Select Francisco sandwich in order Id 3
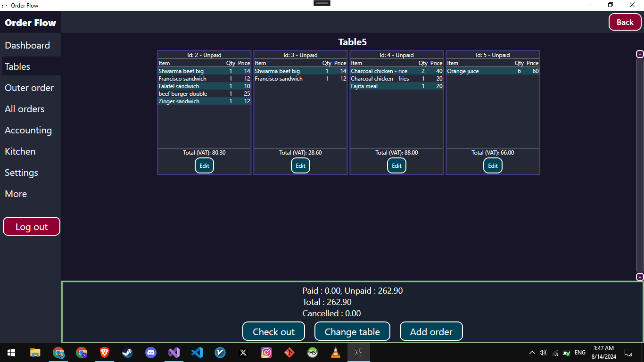Image resolution: width=644 pixels, height=362 pixels. click(x=300, y=78)
